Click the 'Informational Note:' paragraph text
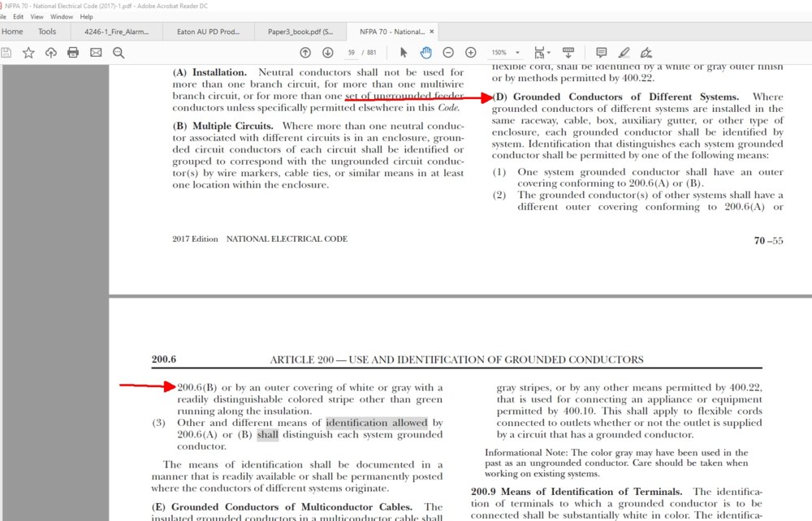The width and height of the screenshot is (812, 521). tap(616, 463)
